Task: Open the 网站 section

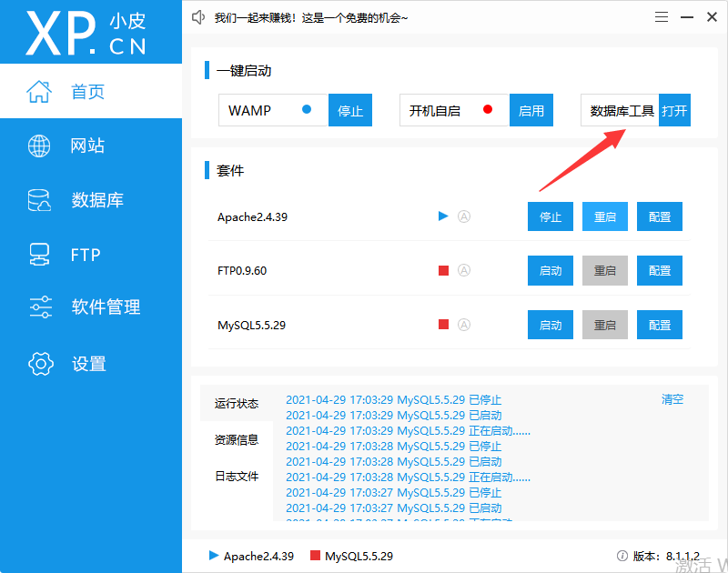Action: 91,146
